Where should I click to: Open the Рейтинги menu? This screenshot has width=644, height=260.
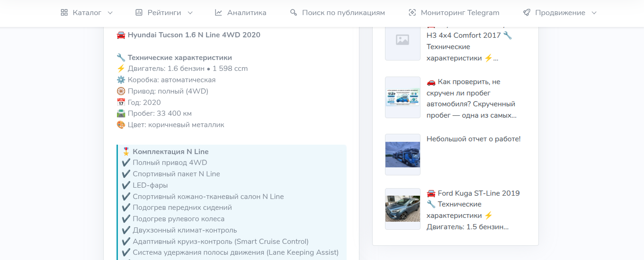[x=164, y=13]
